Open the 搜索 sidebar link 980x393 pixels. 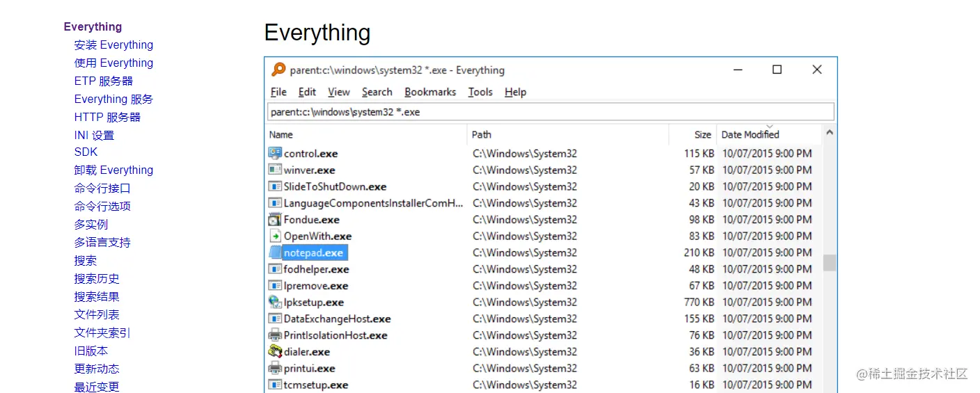[x=86, y=261]
